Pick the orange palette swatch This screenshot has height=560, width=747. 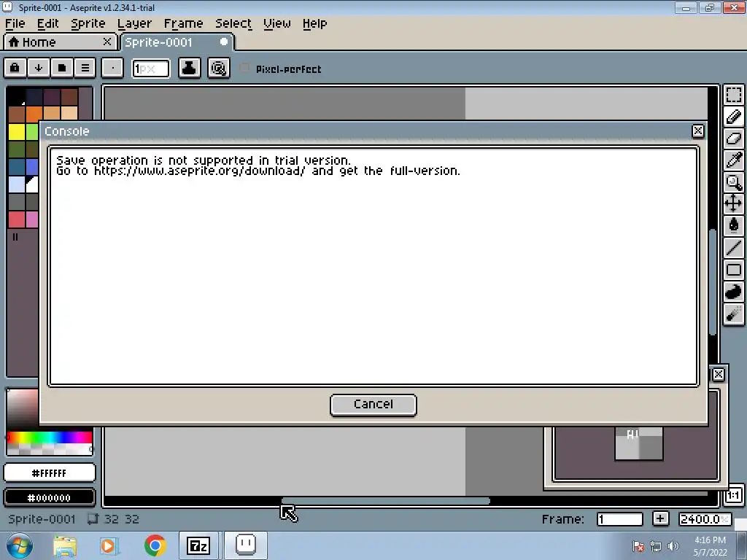34,114
